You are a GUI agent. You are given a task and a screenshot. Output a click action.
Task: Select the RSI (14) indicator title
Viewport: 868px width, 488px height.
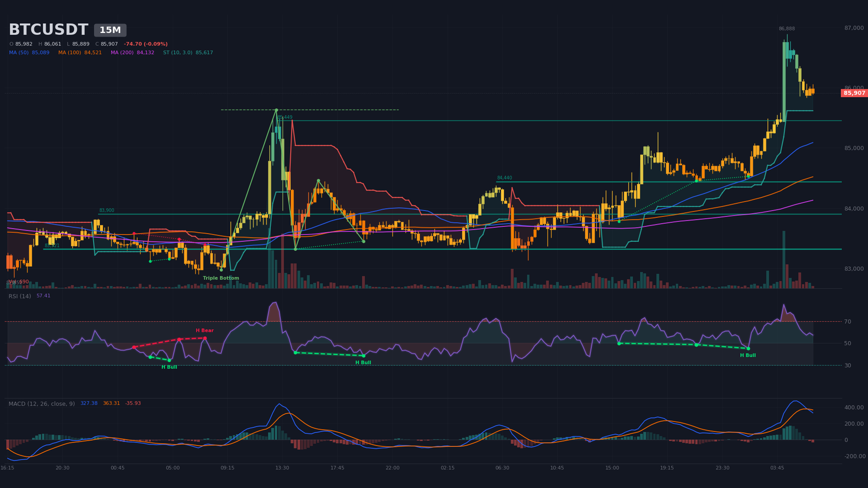pos(20,296)
